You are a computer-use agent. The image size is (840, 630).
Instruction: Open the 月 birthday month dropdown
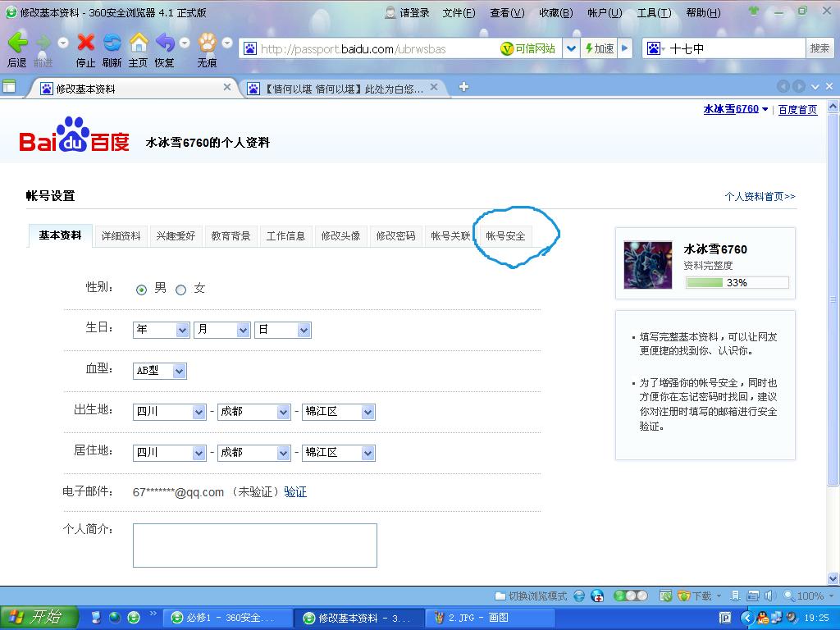pos(221,330)
